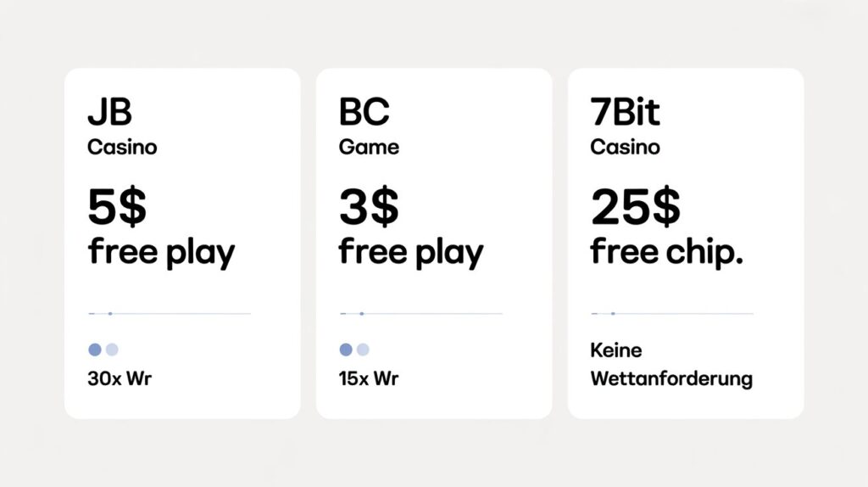Click the slider handle in 7Bit Casino card

click(613, 314)
